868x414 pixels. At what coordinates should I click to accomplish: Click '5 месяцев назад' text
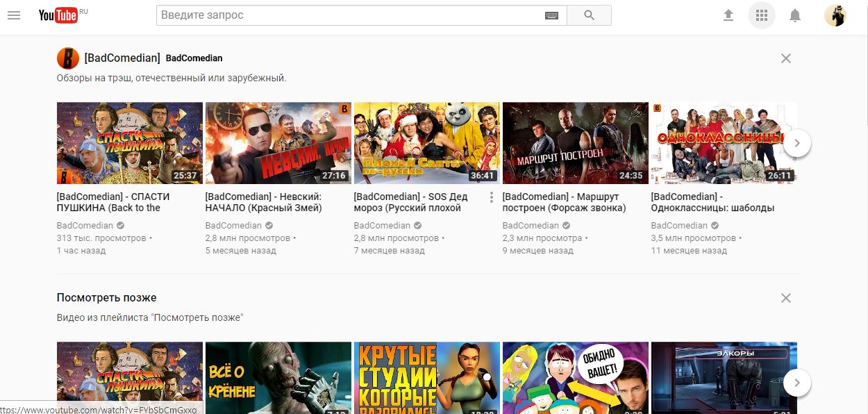(x=241, y=250)
